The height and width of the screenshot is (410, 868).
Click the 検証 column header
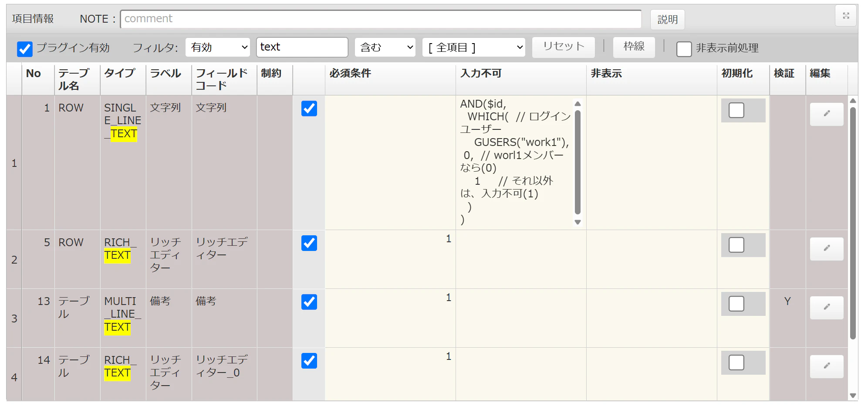click(787, 79)
